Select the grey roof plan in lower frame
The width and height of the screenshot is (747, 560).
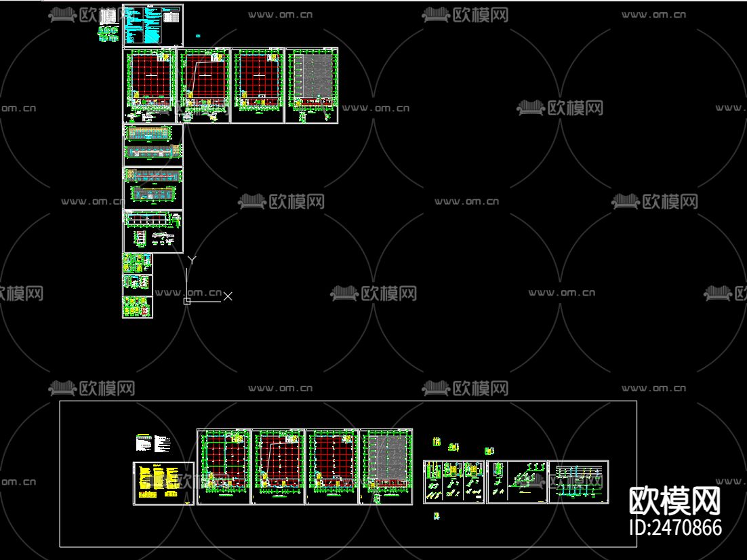386,466
